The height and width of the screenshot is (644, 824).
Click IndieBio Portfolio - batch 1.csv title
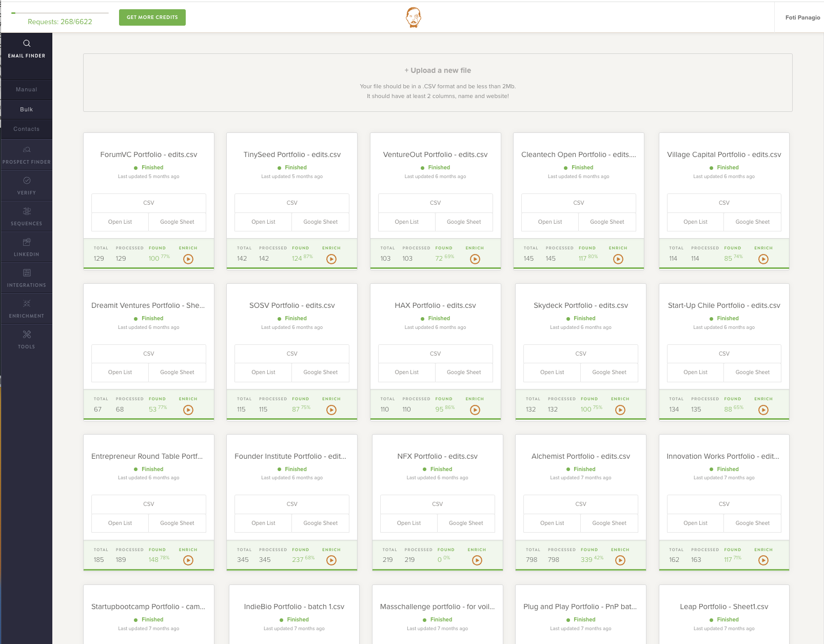point(294,607)
